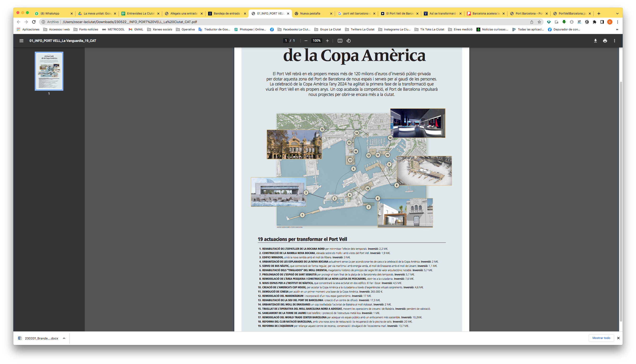This screenshot has width=636, height=364.
Task: Switch to the La meva unitat Drive tab
Action: pyautogui.click(x=97, y=14)
